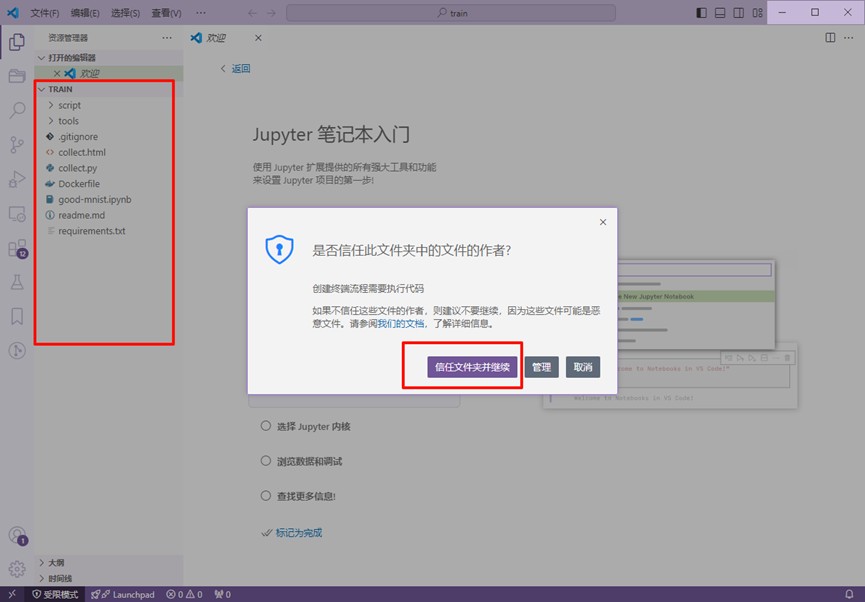Screen dimensions: 865x602
Task: Select the 'Browse data and debug' step radio
Action: (x=266, y=461)
